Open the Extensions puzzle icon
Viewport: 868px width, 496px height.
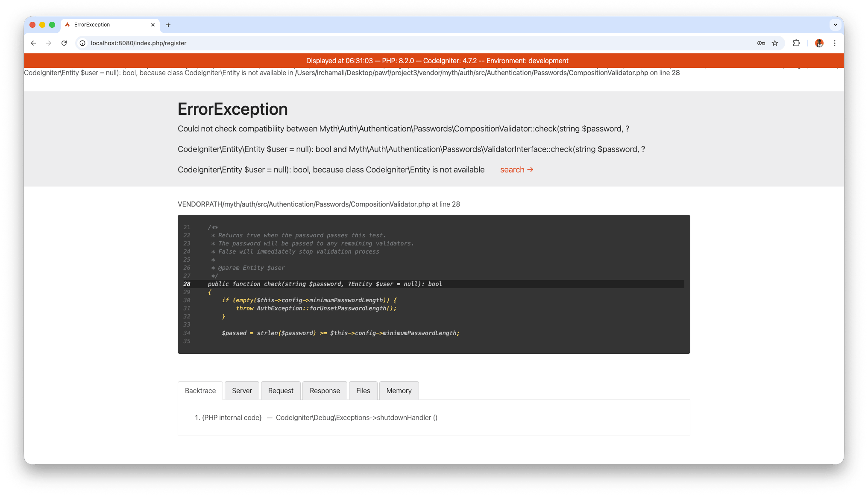point(796,43)
